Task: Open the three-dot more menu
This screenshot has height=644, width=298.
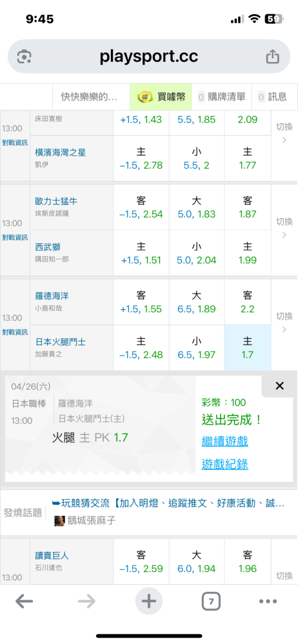Action: (268, 601)
